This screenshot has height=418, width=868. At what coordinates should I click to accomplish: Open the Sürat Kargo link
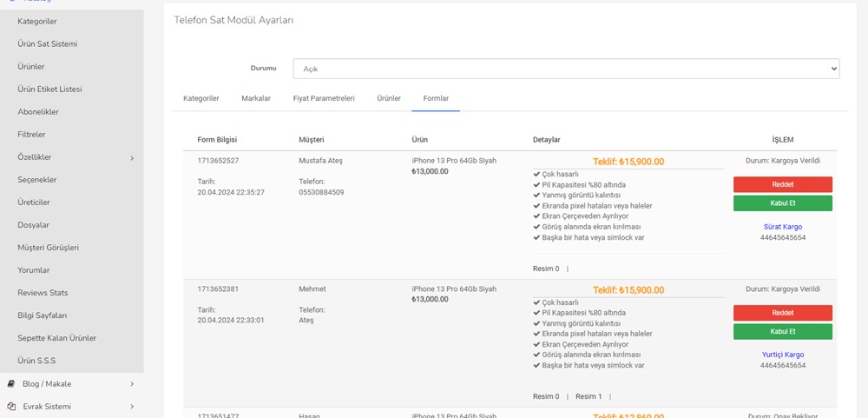tap(783, 227)
